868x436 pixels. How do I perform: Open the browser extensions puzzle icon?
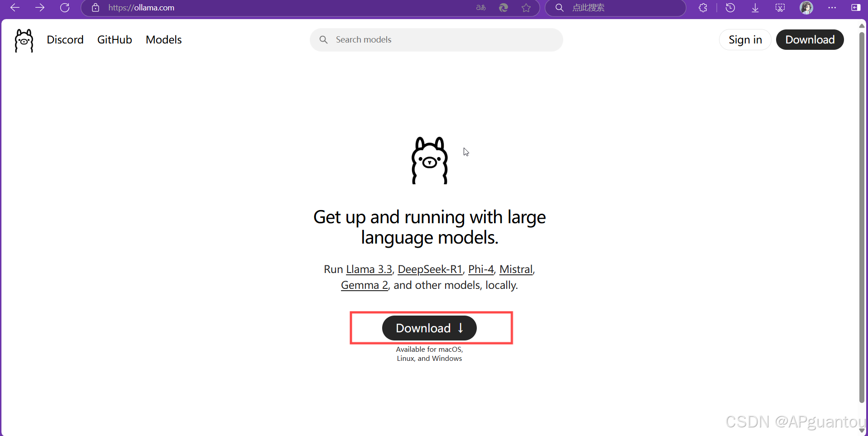(703, 8)
